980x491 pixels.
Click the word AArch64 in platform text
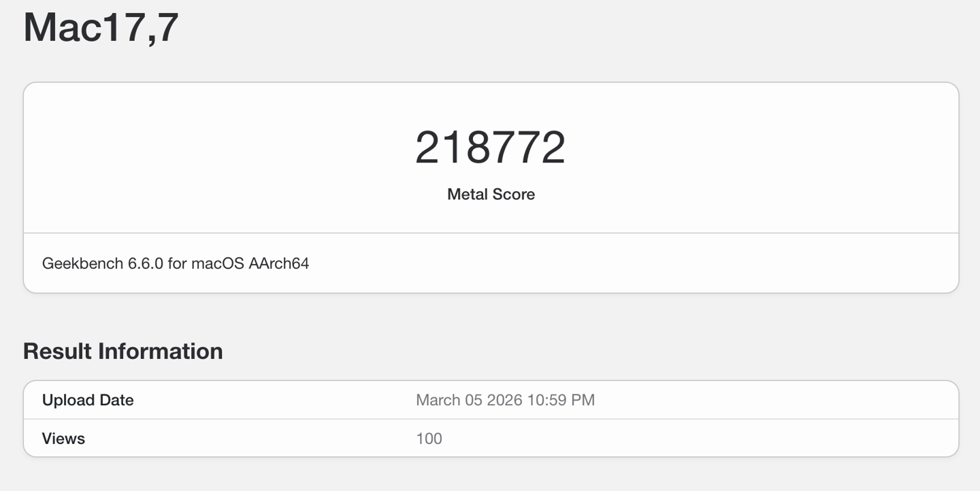tap(279, 263)
